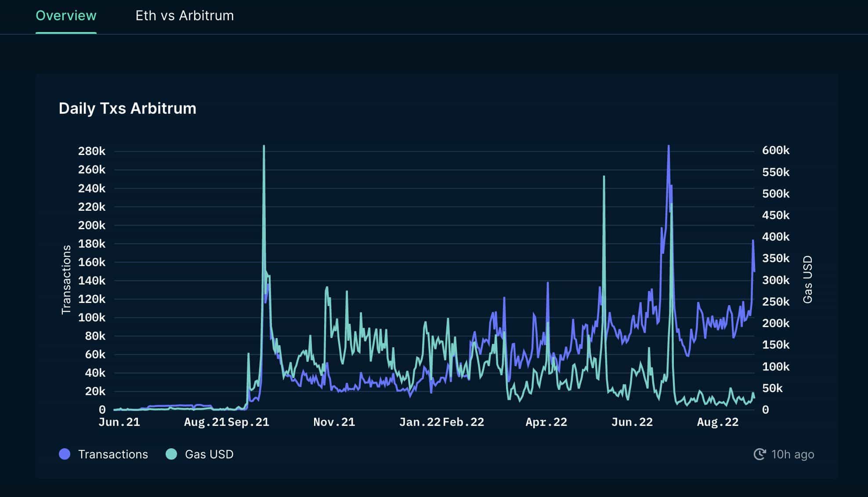Click the '10h ago' update timestamp
The image size is (868, 497).
click(x=792, y=454)
